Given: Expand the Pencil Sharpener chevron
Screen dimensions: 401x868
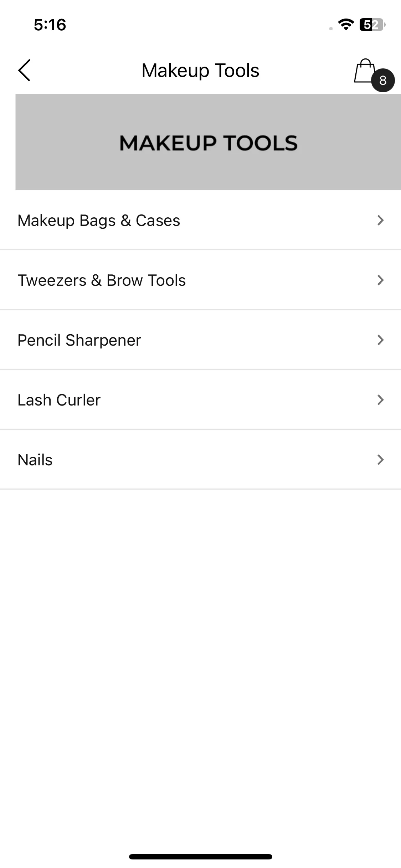Looking at the screenshot, I should (x=380, y=340).
